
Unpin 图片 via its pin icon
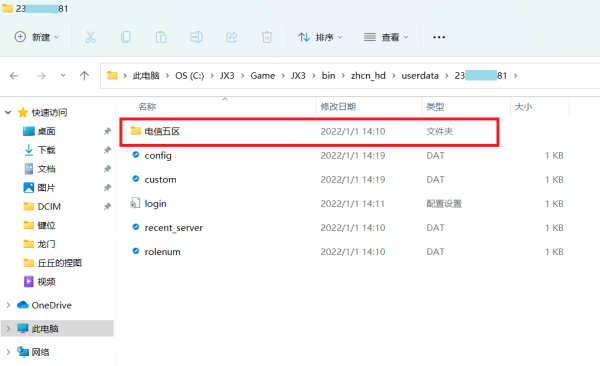click(x=107, y=188)
